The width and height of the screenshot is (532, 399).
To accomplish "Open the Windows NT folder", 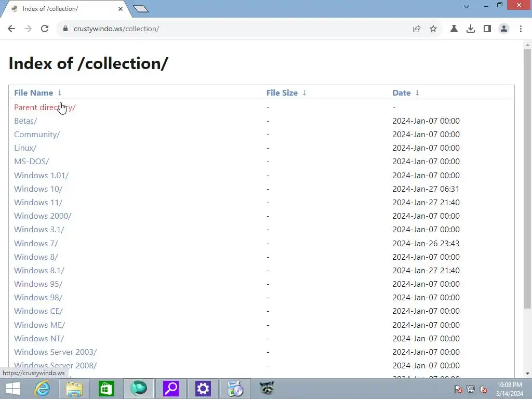I will tap(39, 339).
